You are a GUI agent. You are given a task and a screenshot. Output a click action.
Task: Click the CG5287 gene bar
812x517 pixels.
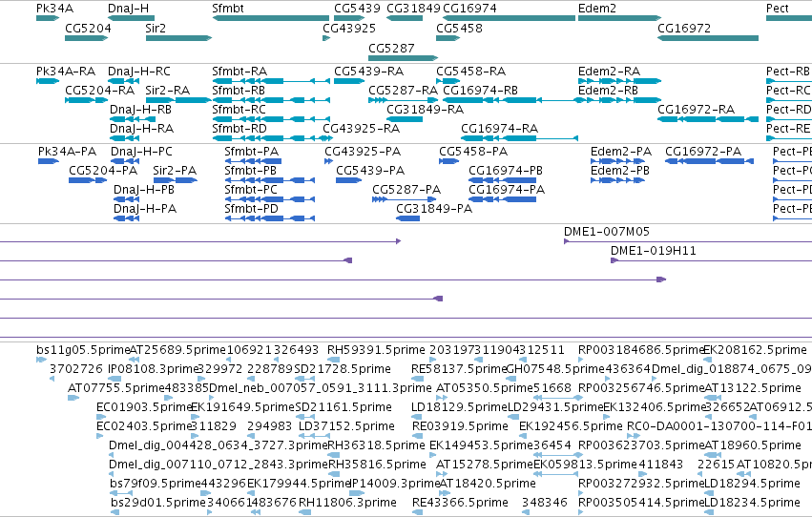[403, 57]
